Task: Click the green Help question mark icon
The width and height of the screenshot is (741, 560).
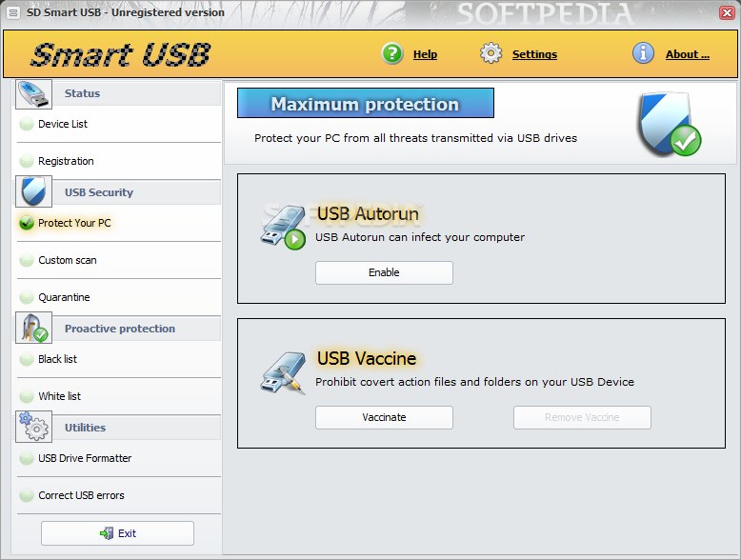Action: point(391,53)
